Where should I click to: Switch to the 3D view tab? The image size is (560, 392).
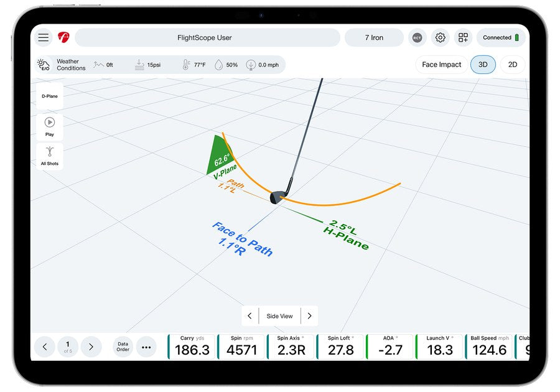pyautogui.click(x=483, y=65)
